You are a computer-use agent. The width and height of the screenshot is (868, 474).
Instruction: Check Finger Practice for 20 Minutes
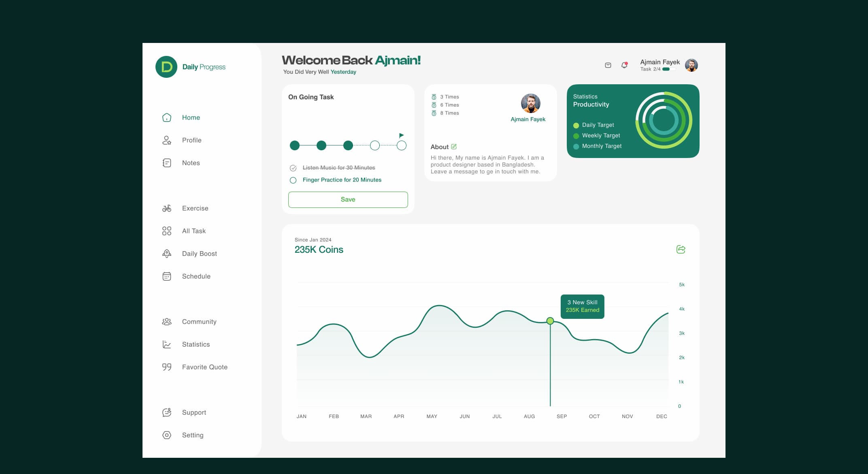[x=293, y=180]
